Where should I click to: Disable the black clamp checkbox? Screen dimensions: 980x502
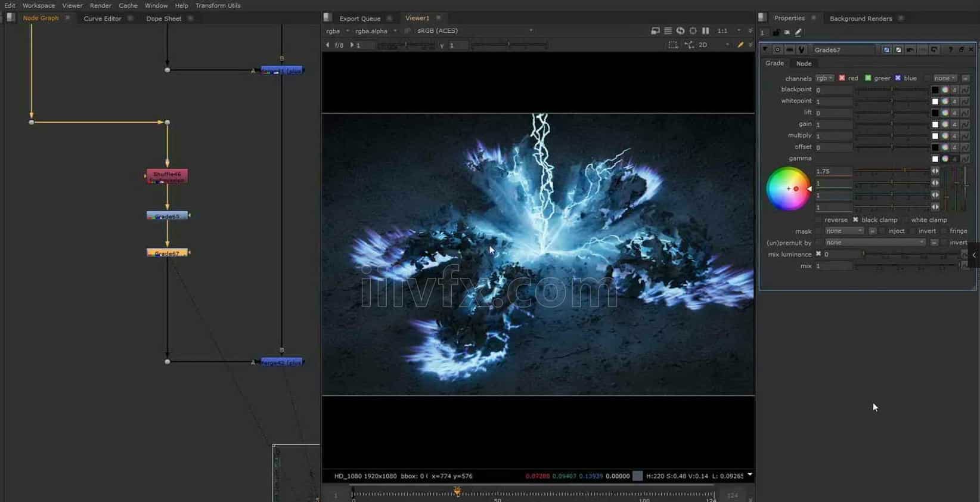point(855,220)
